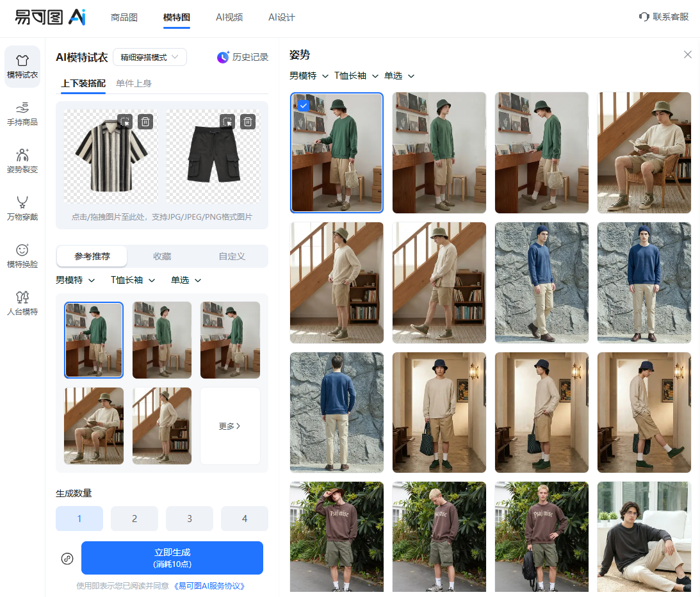Image resolution: width=700 pixels, height=597 pixels.
Task: Select the 参考推荐 tab
Action: coord(92,256)
